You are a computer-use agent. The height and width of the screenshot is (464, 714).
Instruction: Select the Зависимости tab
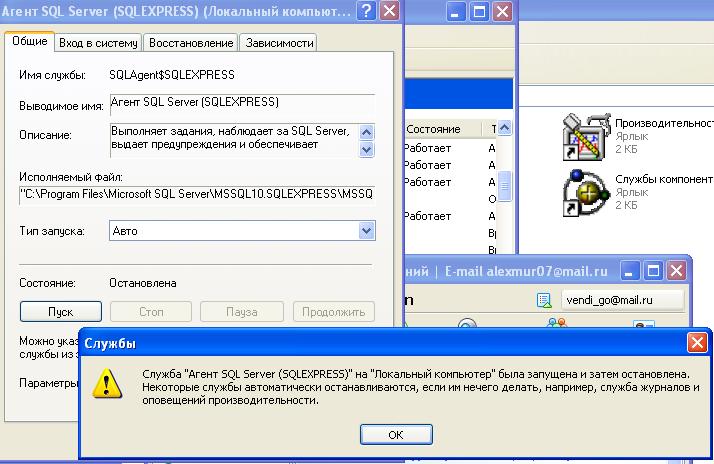point(279,43)
